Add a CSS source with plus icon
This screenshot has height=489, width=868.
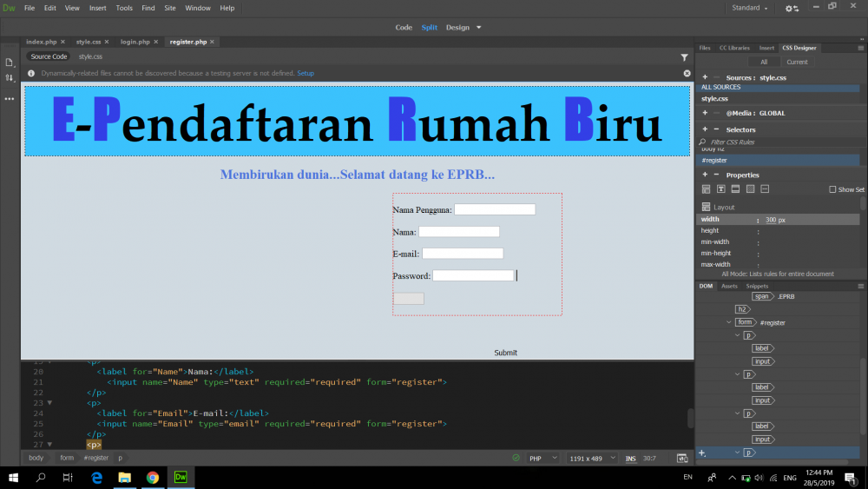click(x=705, y=77)
